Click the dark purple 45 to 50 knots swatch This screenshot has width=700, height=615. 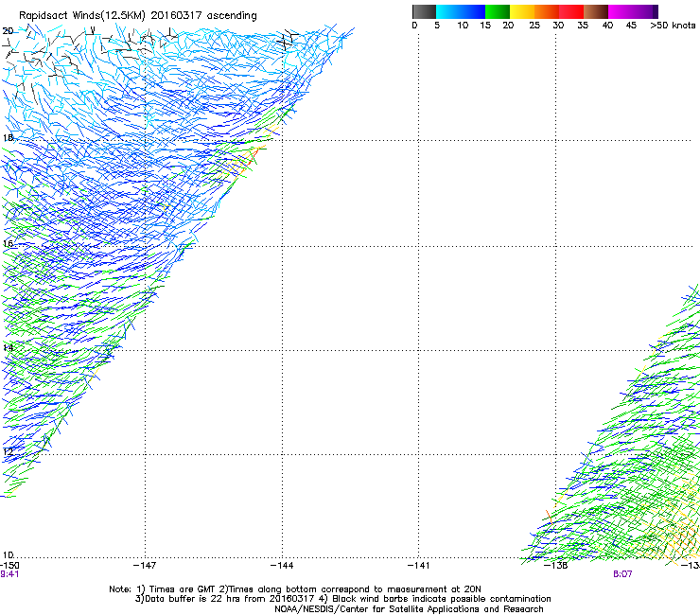coord(645,11)
